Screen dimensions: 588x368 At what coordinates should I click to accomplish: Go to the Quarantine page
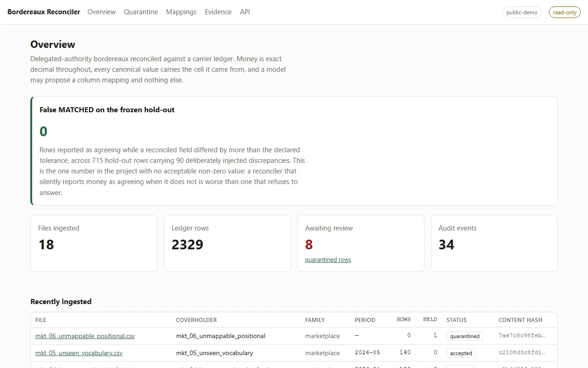pos(141,12)
